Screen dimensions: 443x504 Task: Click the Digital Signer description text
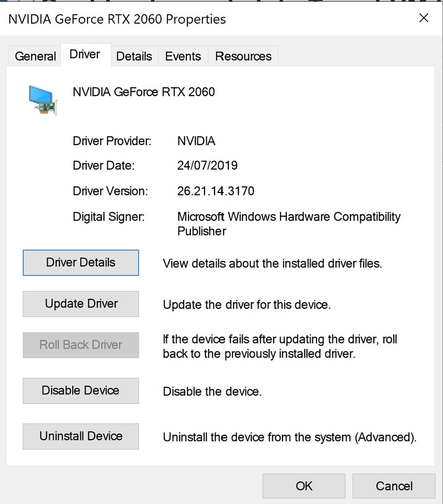[x=288, y=217]
